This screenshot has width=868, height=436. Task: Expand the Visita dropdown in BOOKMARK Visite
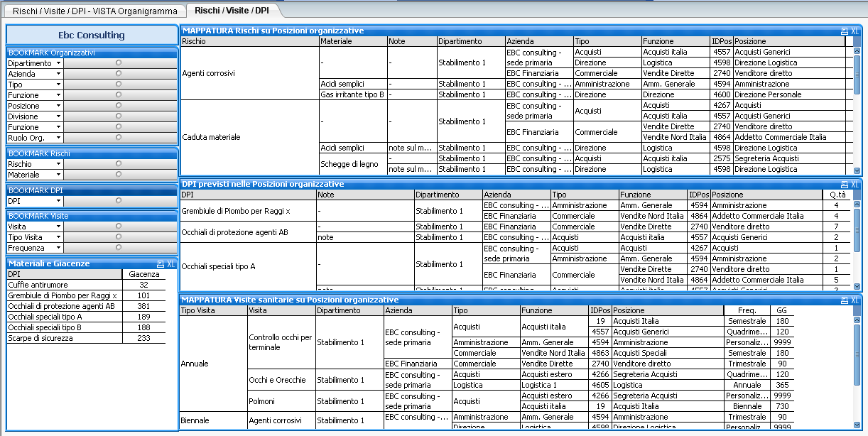(x=58, y=227)
